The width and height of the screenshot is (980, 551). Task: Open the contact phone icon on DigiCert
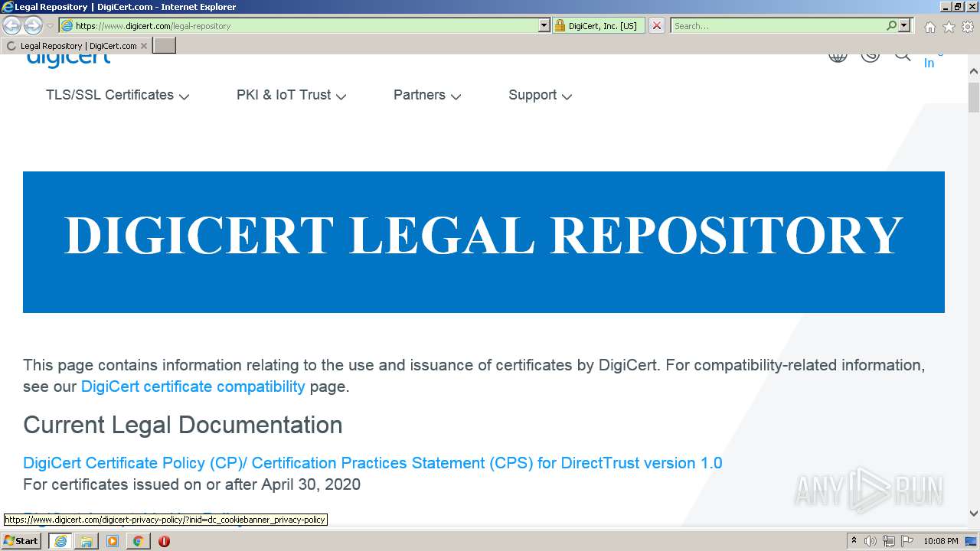(x=870, y=57)
